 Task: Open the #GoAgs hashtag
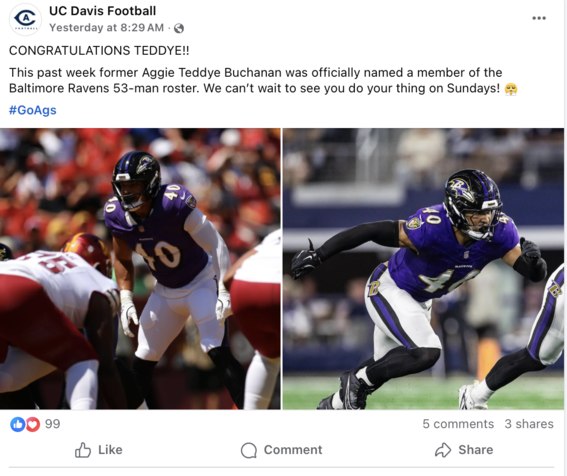point(33,110)
